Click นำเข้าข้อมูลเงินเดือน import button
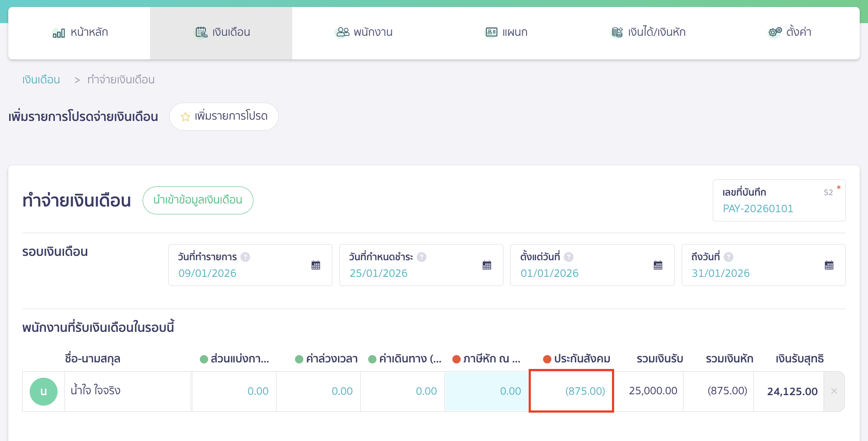Image resolution: width=868 pixels, height=441 pixels. 198,200
